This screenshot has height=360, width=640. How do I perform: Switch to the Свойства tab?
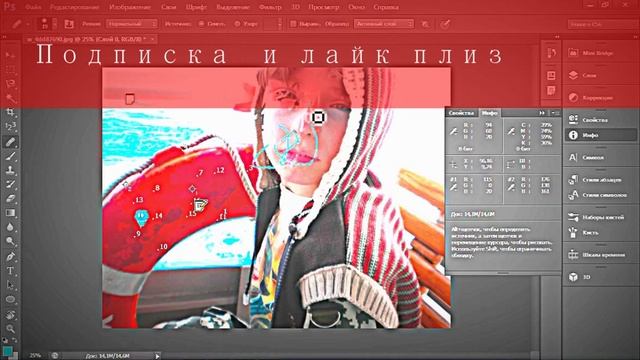pos(461,113)
